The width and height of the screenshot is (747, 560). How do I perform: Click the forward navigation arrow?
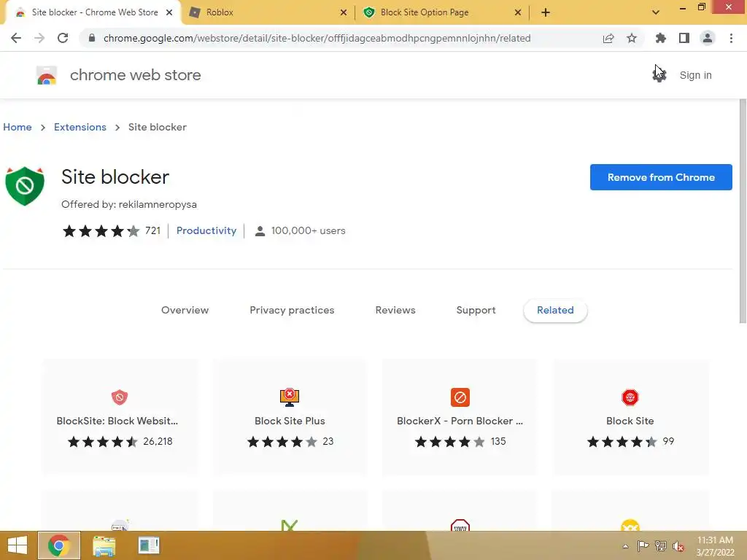point(39,38)
